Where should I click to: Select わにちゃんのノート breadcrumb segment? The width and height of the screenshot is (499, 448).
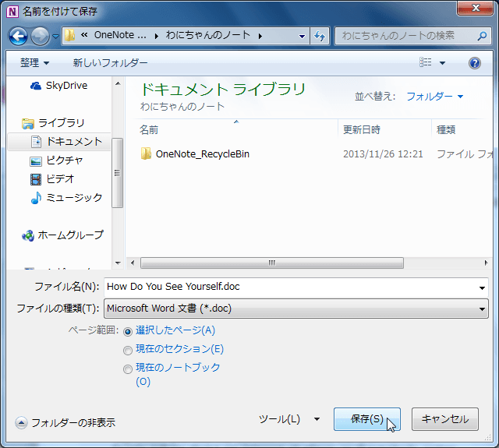coord(208,35)
